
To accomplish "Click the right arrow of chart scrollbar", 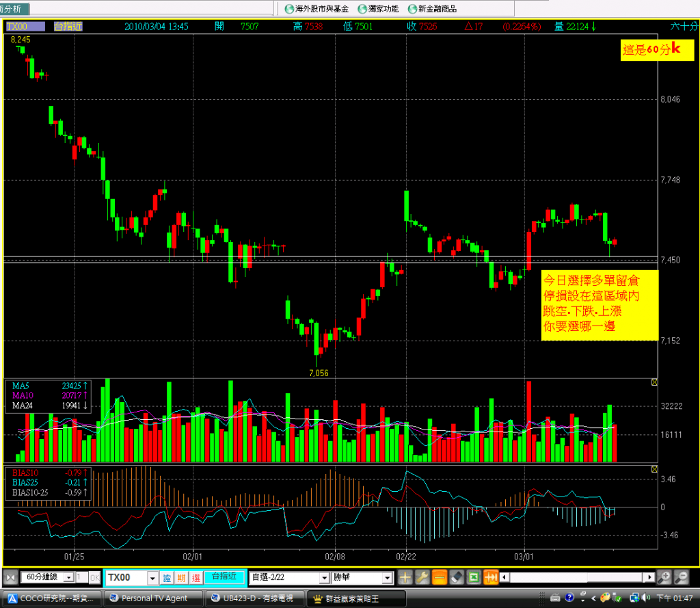I will [649, 577].
